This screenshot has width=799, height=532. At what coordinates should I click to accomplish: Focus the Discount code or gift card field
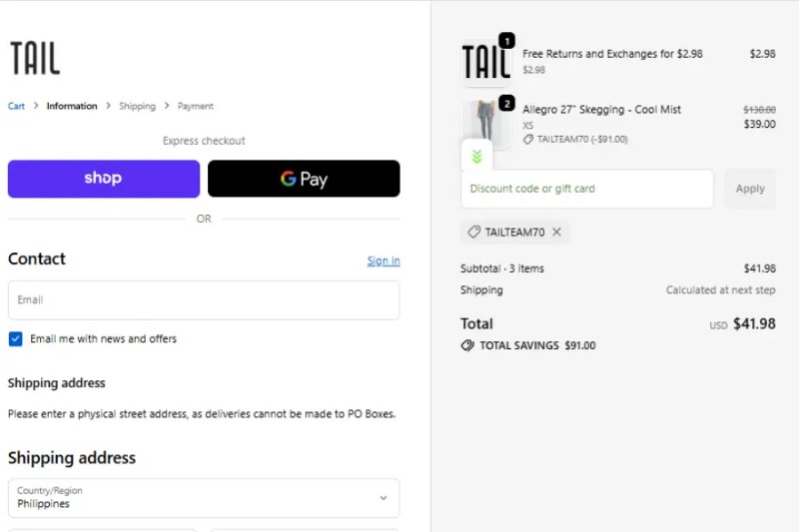coord(587,189)
